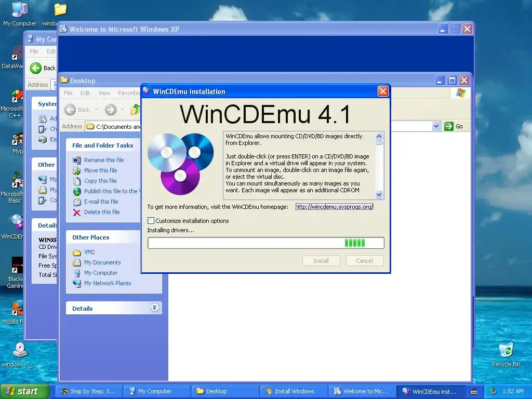Expand the Details panel chevron
Image resolution: width=532 pixels, height=399 pixels.
tap(154, 308)
